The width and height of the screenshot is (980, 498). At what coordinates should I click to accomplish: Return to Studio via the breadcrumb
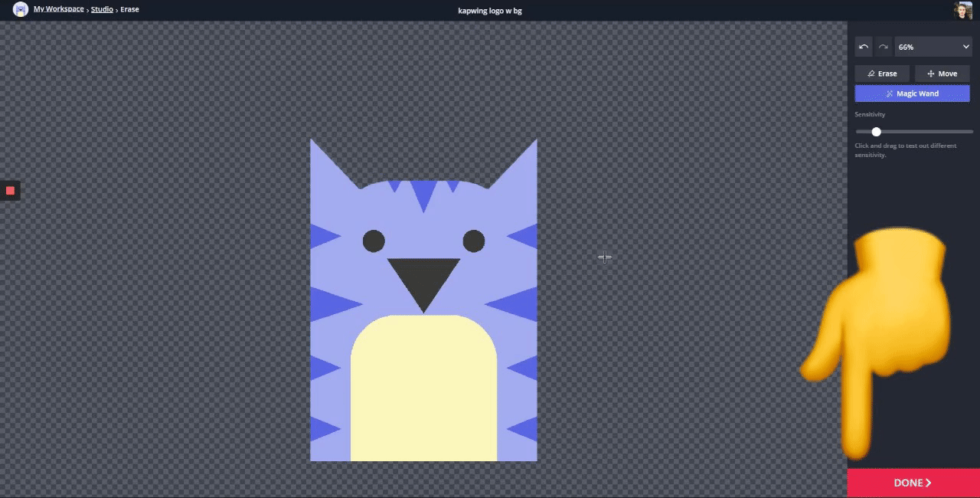tap(102, 9)
